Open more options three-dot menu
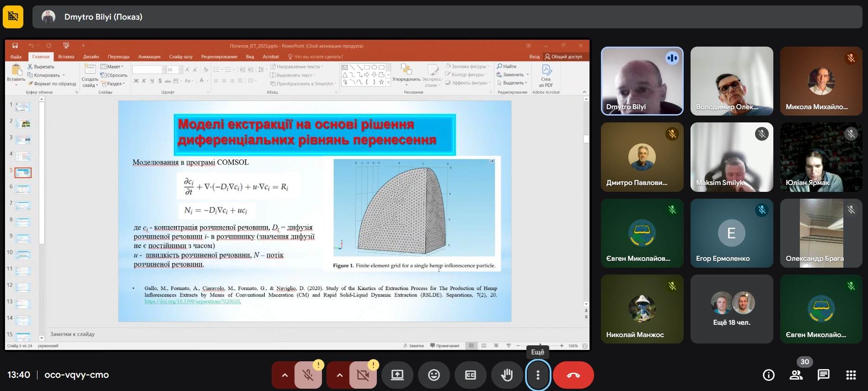 (x=538, y=375)
